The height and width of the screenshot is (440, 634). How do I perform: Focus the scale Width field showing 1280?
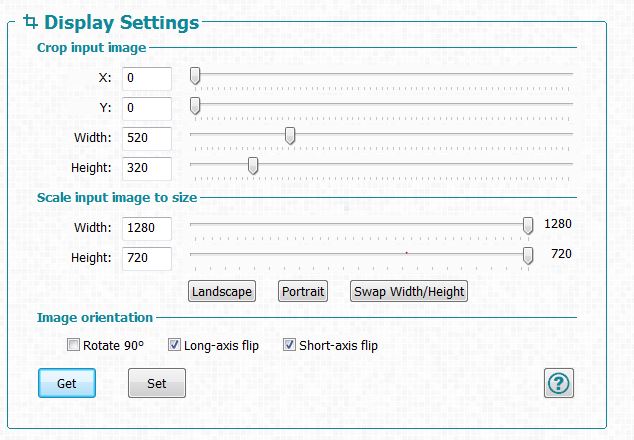click(147, 228)
